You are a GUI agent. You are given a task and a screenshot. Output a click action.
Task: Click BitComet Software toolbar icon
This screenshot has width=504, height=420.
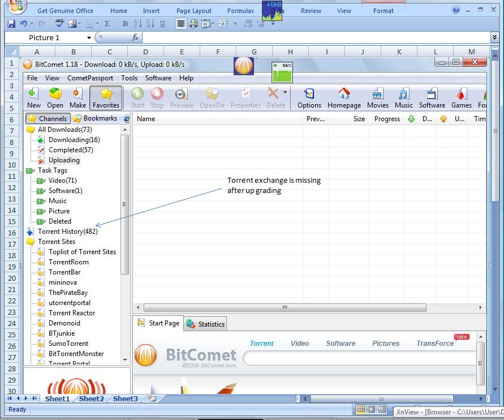click(x=432, y=98)
